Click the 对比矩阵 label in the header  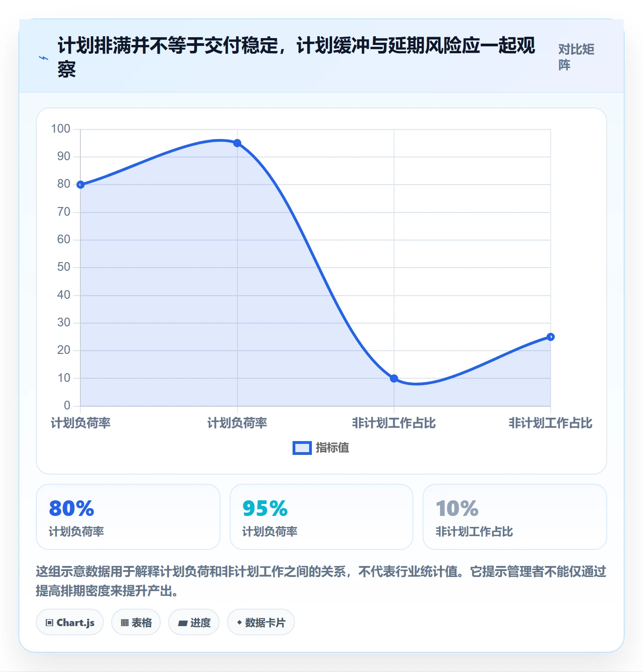coord(576,57)
